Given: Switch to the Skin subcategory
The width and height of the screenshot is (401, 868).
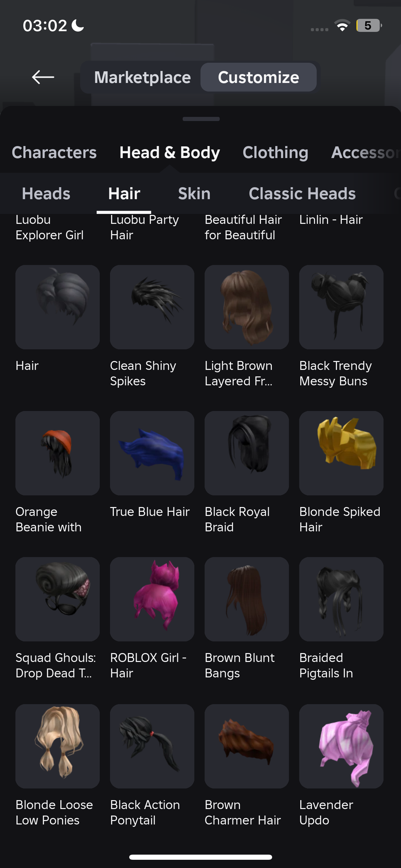Looking at the screenshot, I should pos(194,193).
